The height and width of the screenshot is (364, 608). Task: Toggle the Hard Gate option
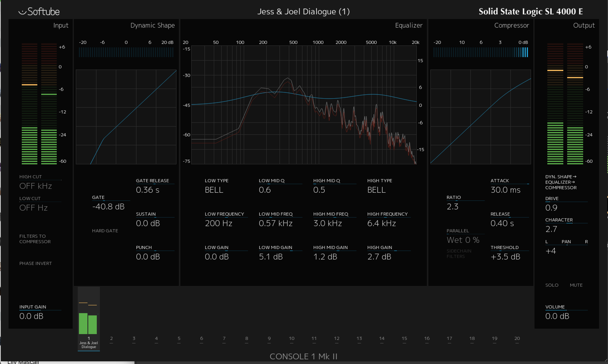click(105, 231)
